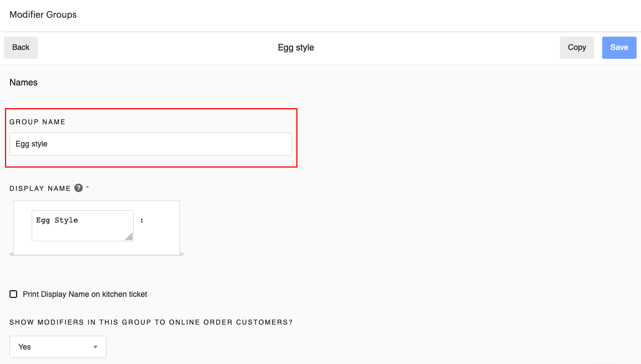
Task: Click the Egg style page title
Action: coord(295,47)
